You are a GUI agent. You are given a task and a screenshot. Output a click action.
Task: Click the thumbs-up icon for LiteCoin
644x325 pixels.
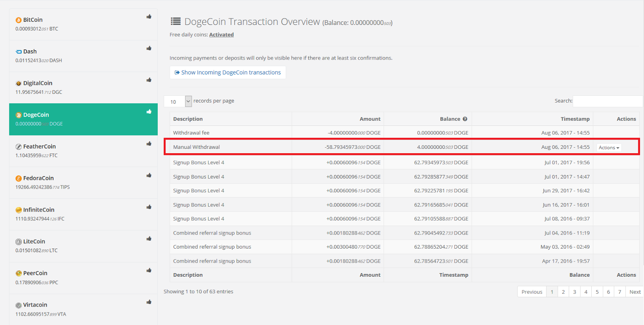click(x=149, y=239)
